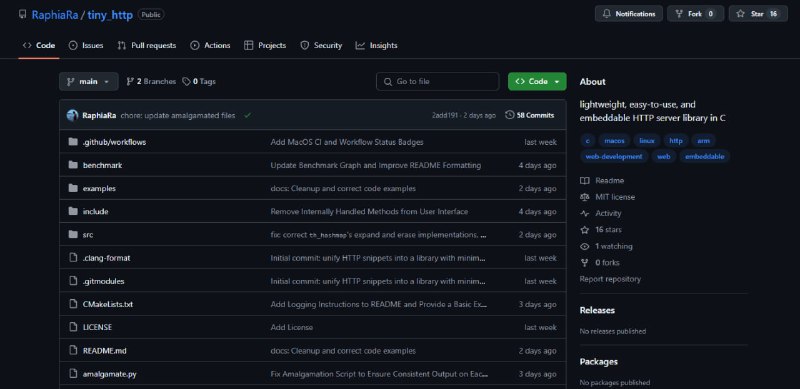The width and height of the screenshot is (800, 389).
Task: Click the tag icon beside 0 Tags
Action: coord(186,82)
